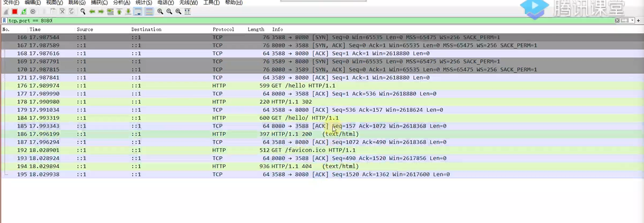
Task: Clear the display filter with the X button
Action: pos(617,20)
